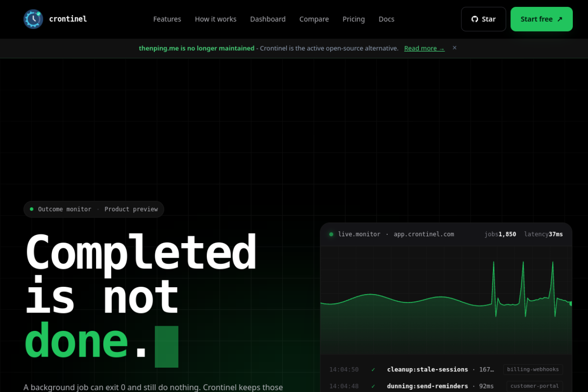588x392 pixels.
Task: Click the Outcome monitor product preview badge
Action: (94, 209)
